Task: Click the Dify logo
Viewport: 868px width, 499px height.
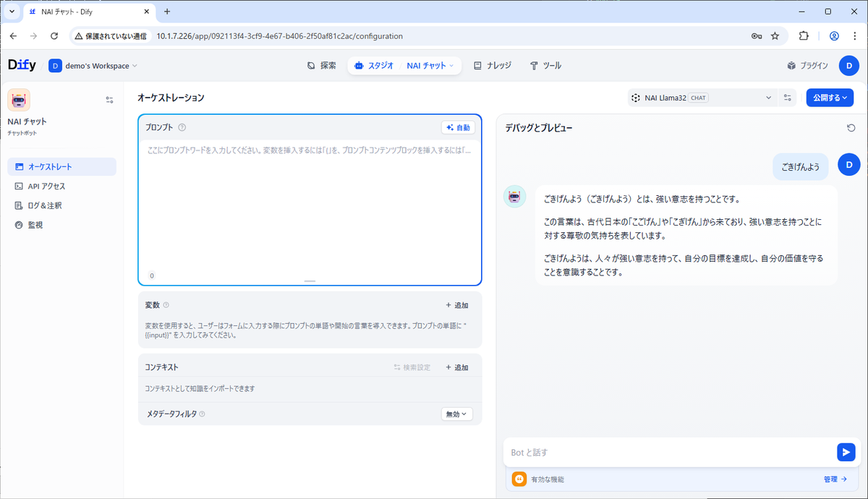Action: [x=21, y=65]
